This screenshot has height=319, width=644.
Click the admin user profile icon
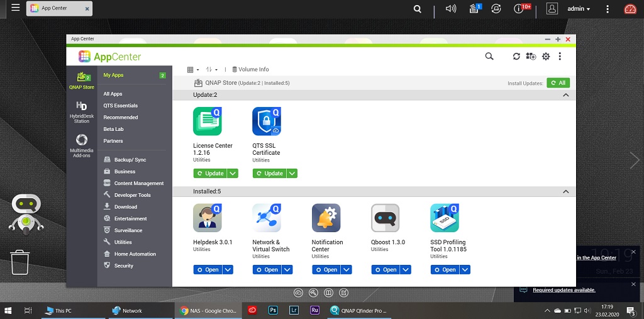552,9
